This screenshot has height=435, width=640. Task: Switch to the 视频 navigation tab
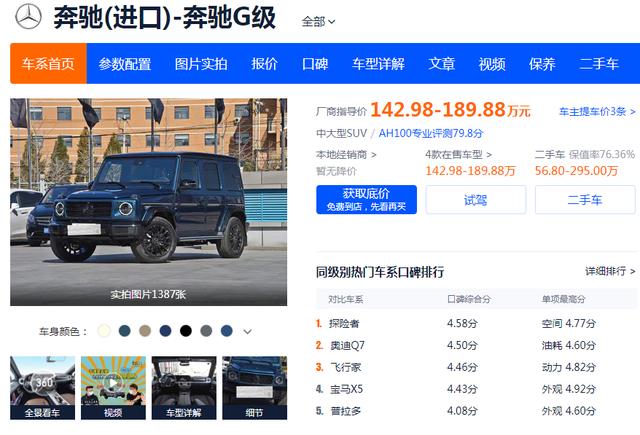(492, 64)
